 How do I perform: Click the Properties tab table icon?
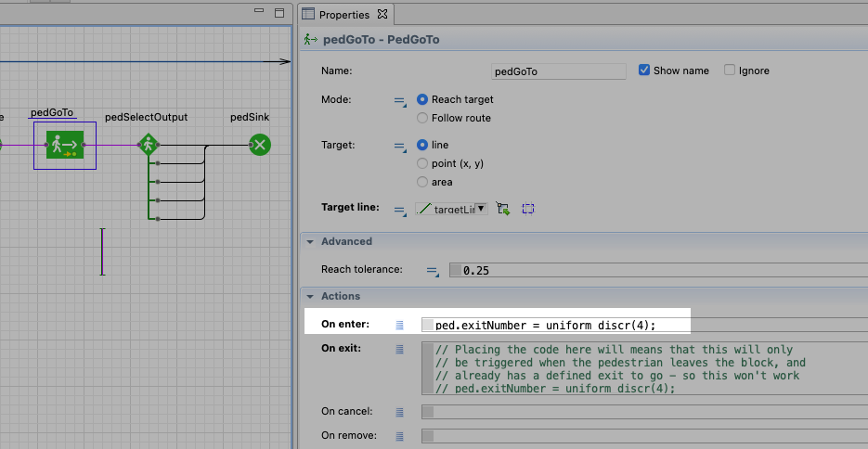308,14
